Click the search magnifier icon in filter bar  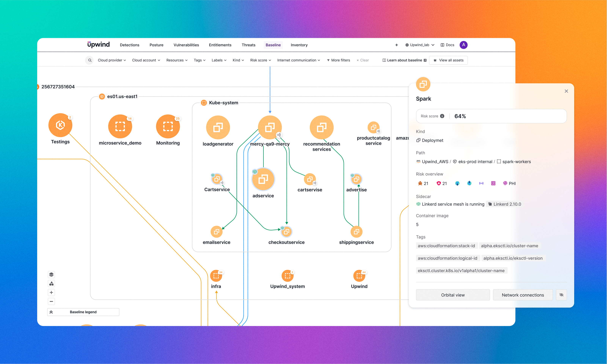pyautogui.click(x=90, y=60)
